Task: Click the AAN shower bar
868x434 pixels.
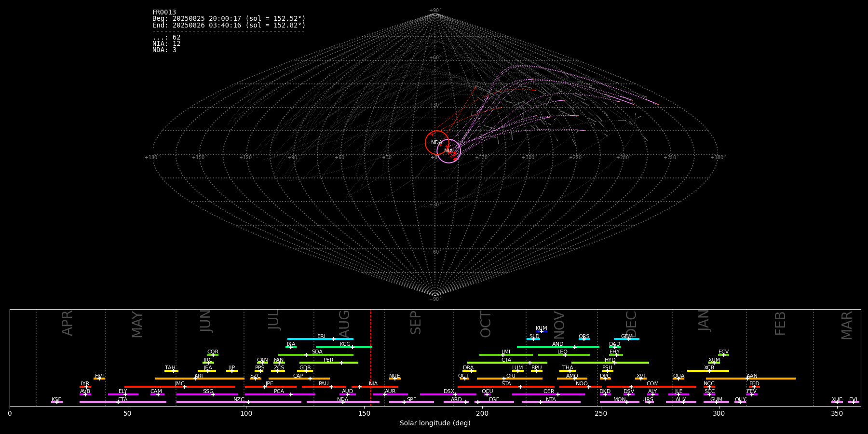Action: click(751, 379)
